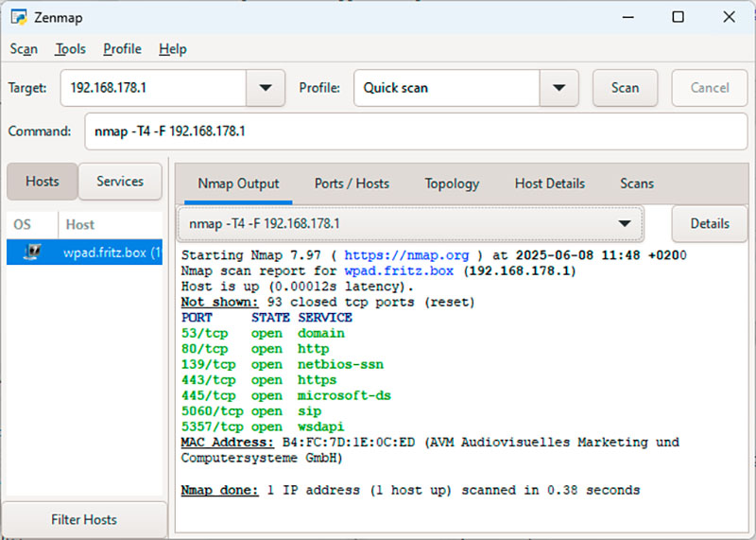This screenshot has width=756, height=540.
Task: Switch to the Scans tab
Action: [636, 183]
